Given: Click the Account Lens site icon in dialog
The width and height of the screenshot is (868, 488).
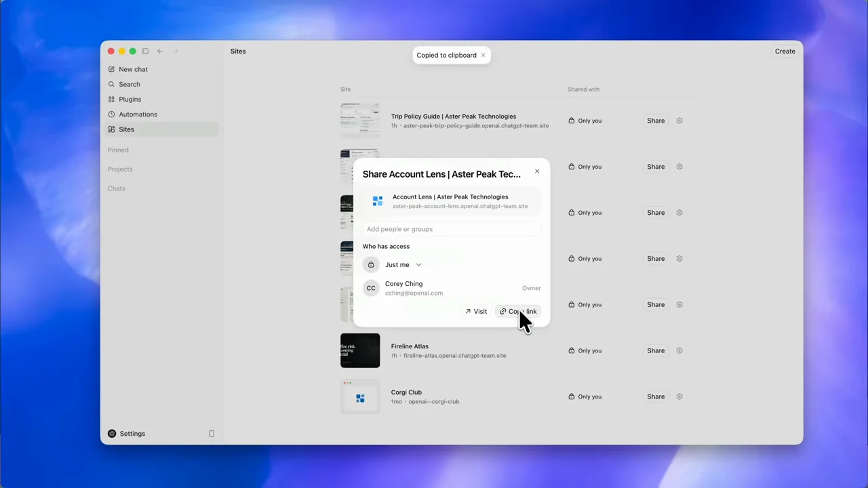Looking at the screenshot, I should [378, 201].
